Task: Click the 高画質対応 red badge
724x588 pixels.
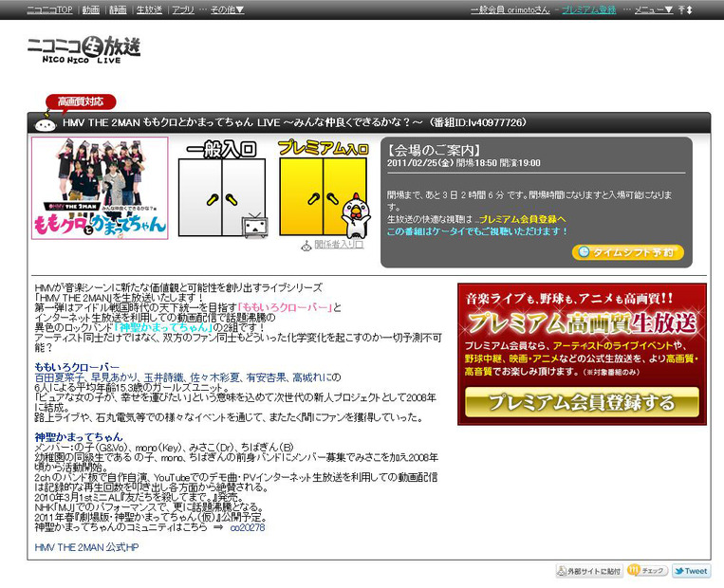Action: [81, 101]
